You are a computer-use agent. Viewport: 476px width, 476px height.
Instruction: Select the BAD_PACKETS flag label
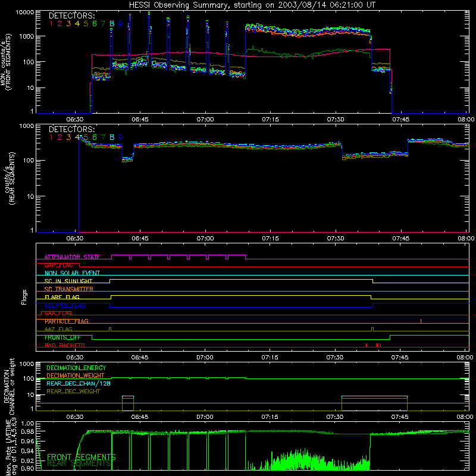[65, 346]
